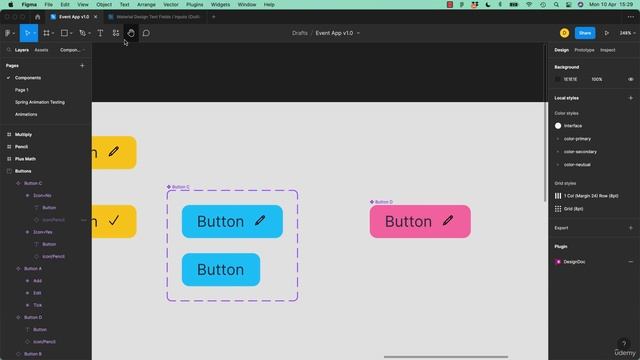Open a new tab with plus icon
Screen dimensions: 640x360
click(x=213, y=17)
